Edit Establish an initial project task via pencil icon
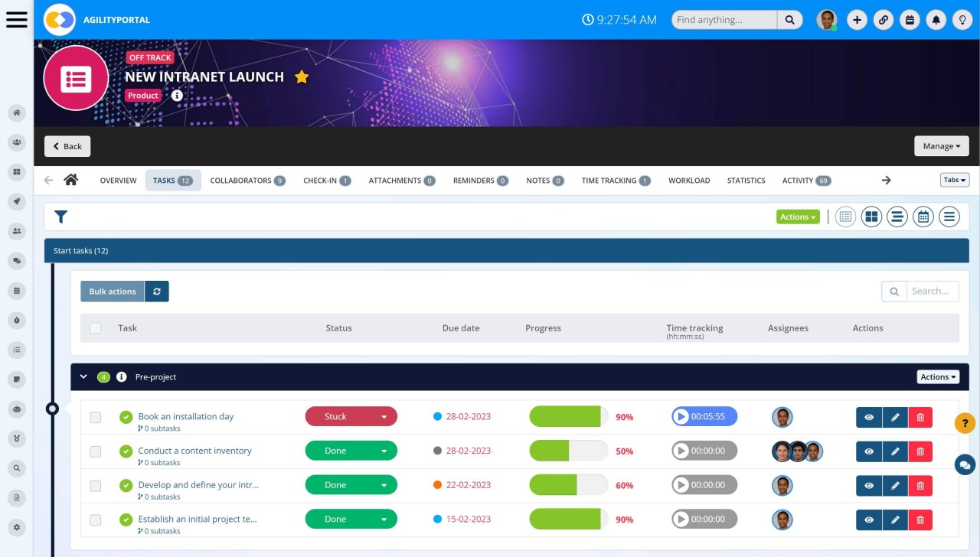 pyautogui.click(x=895, y=520)
